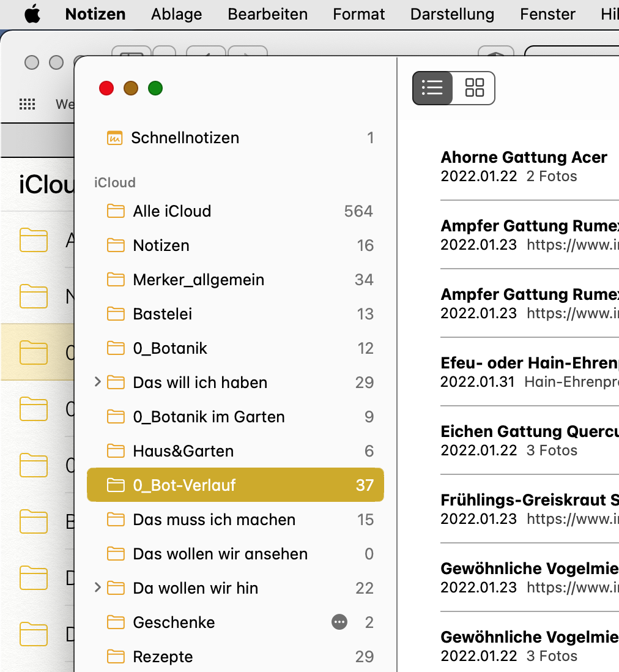Select the 0_Botanik im Garten folder

pos(235,417)
